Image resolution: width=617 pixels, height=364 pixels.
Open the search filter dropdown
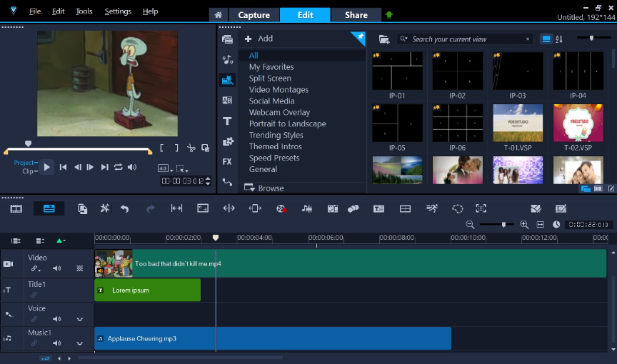[x=403, y=39]
